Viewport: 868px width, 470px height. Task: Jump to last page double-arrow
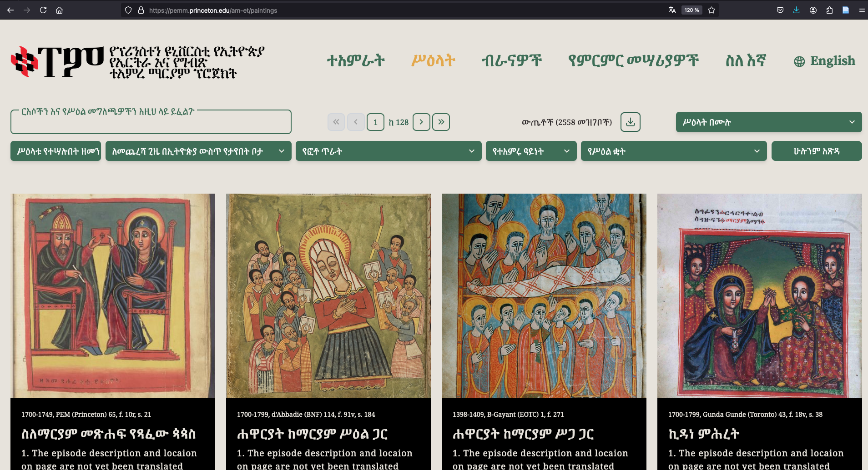point(441,122)
